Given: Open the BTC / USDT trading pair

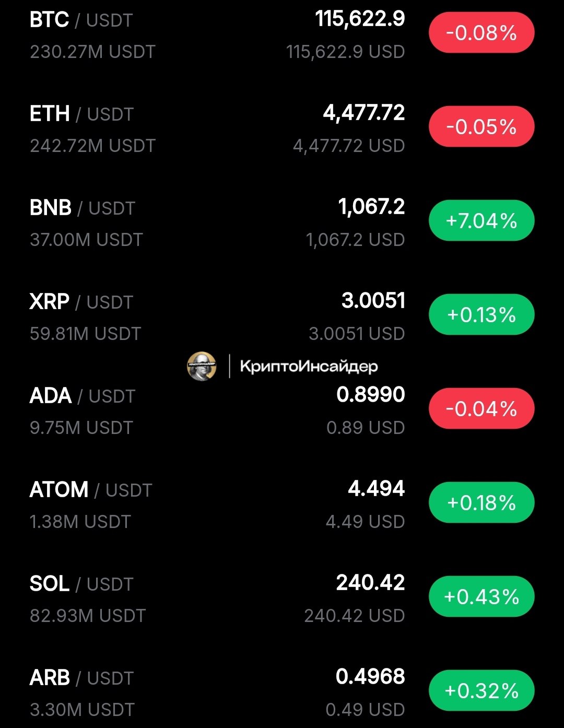Looking at the screenshot, I should point(282,34).
